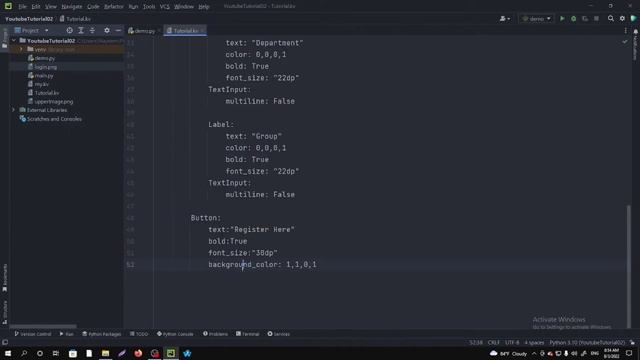The image size is (640, 360).
Task: Expand all items in Project panel
Action: pos(81,30)
